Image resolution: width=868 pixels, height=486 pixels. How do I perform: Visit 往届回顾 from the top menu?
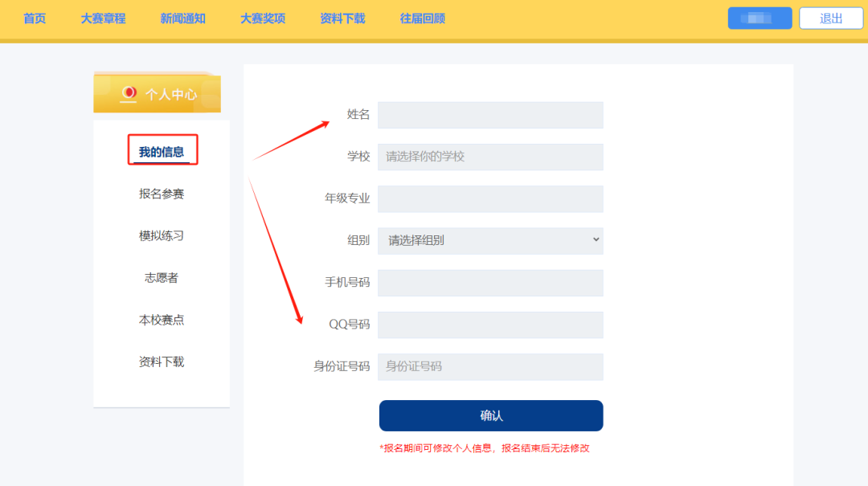[x=422, y=18]
